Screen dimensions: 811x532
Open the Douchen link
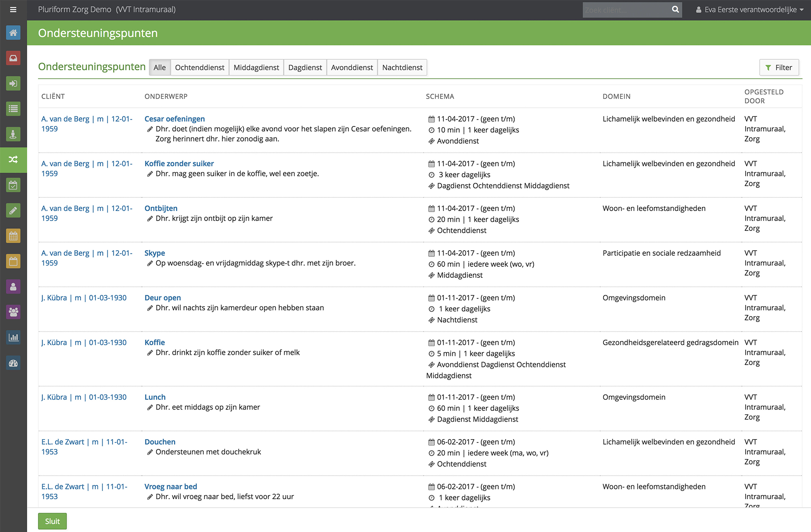(x=160, y=442)
